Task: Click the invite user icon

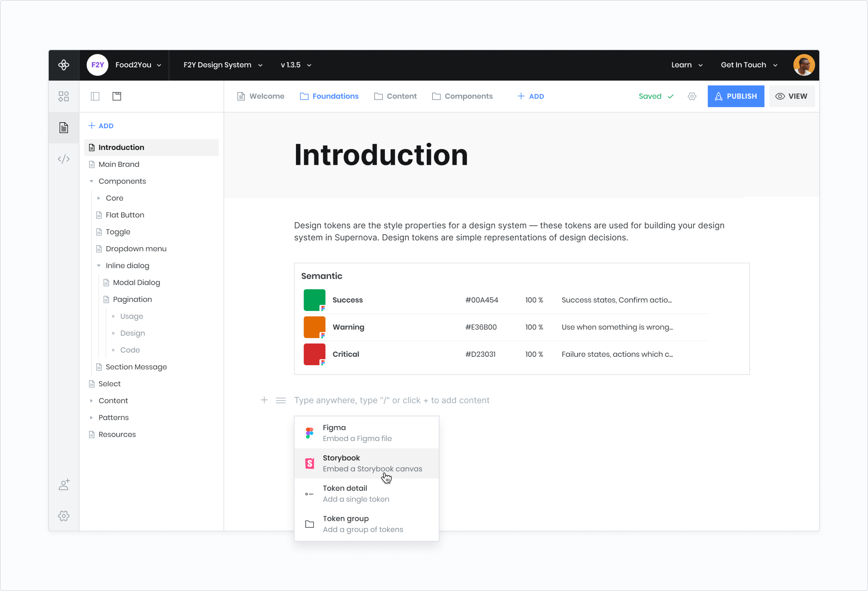Action: coord(64,485)
